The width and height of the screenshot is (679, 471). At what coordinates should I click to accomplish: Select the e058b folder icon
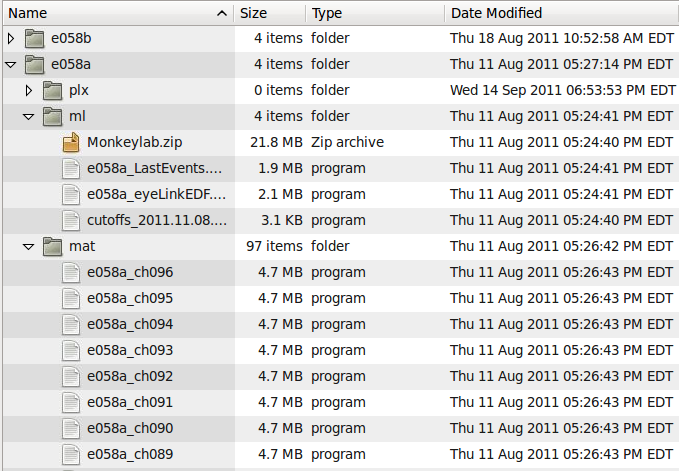[35, 38]
